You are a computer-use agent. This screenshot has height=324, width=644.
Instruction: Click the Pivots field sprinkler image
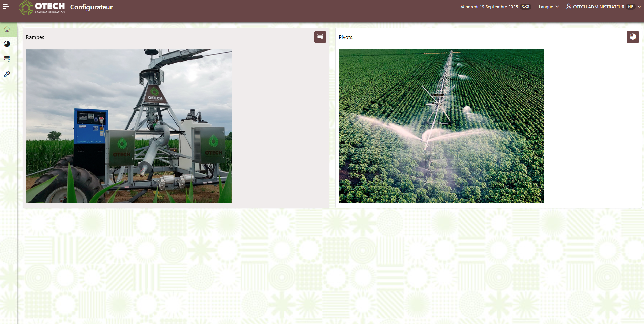(441, 126)
